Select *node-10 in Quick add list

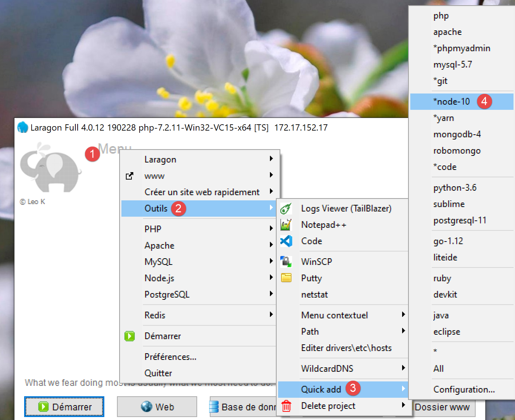(451, 102)
